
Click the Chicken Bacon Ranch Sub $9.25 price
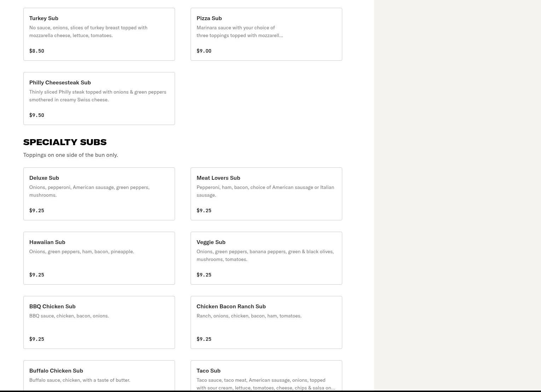(x=204, y=339)
